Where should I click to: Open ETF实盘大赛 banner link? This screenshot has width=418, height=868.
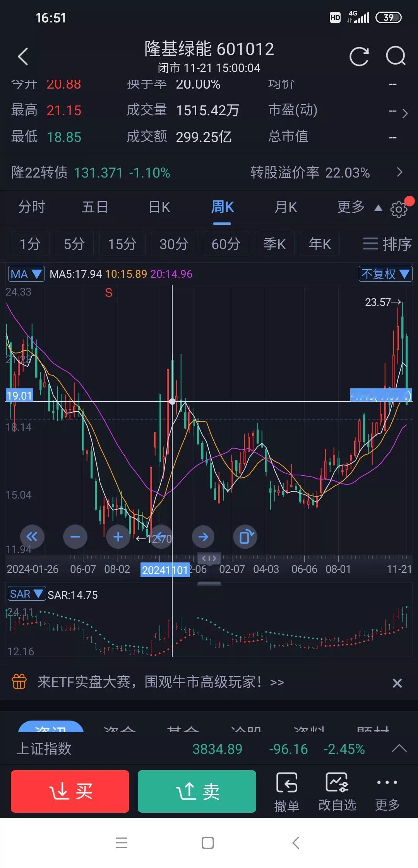tap(161, 682)
